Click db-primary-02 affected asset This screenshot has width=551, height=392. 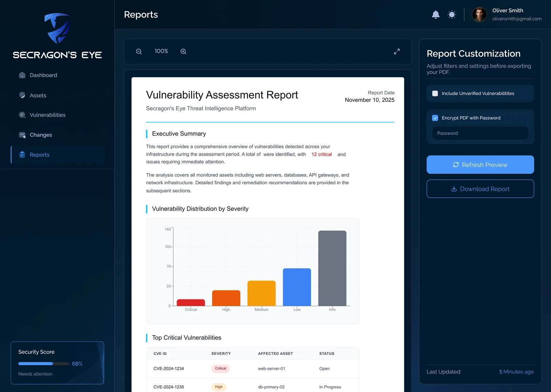[x=271, y=387]
